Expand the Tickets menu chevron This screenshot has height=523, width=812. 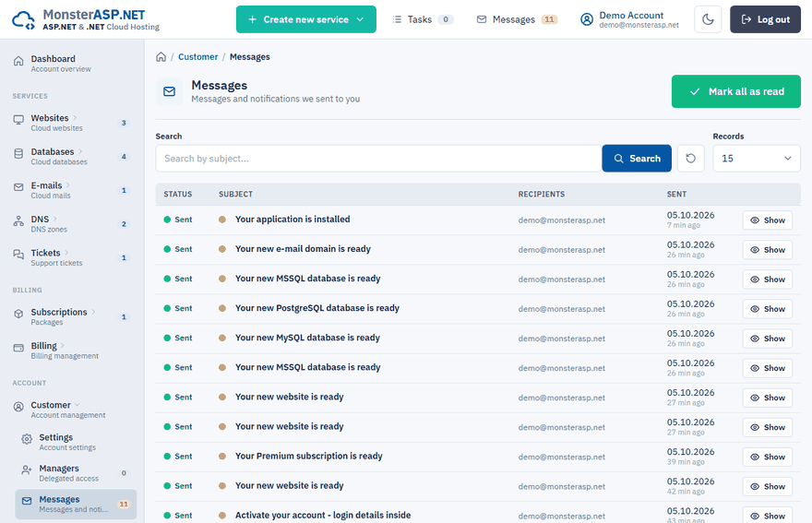click(x=66, y=253)
